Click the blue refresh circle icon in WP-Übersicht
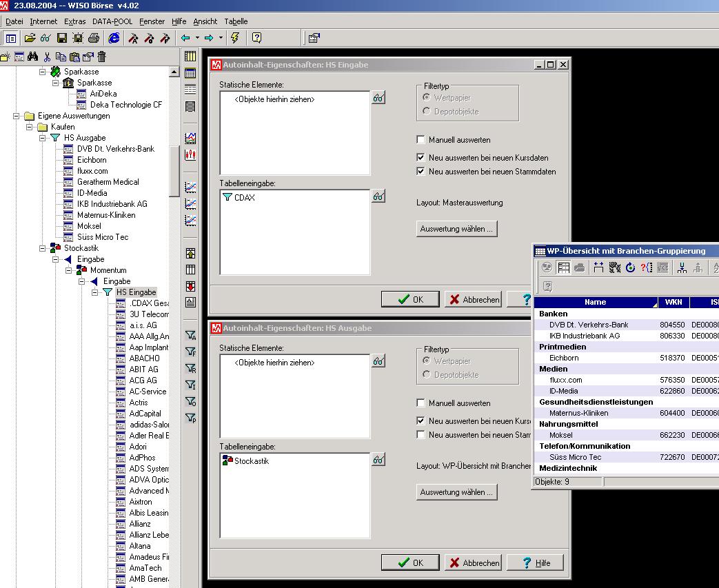The width and height of the screenshot is (719, 588). (x=631, y=267)
